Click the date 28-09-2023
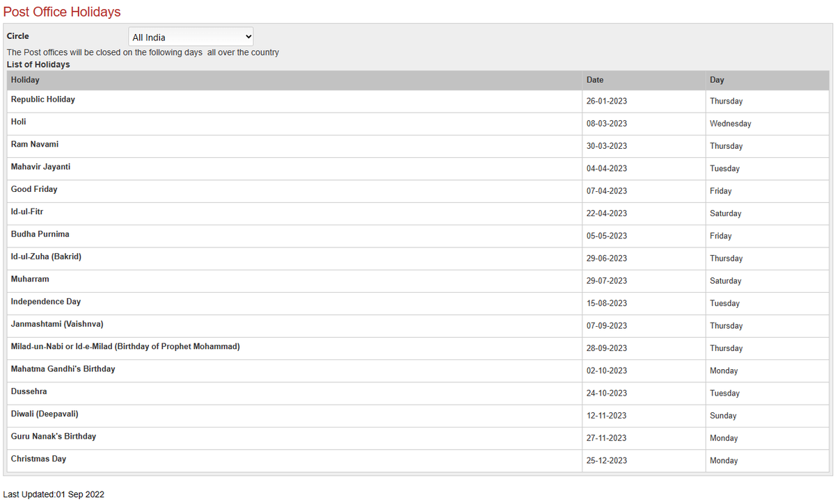 tap(607, 348)
